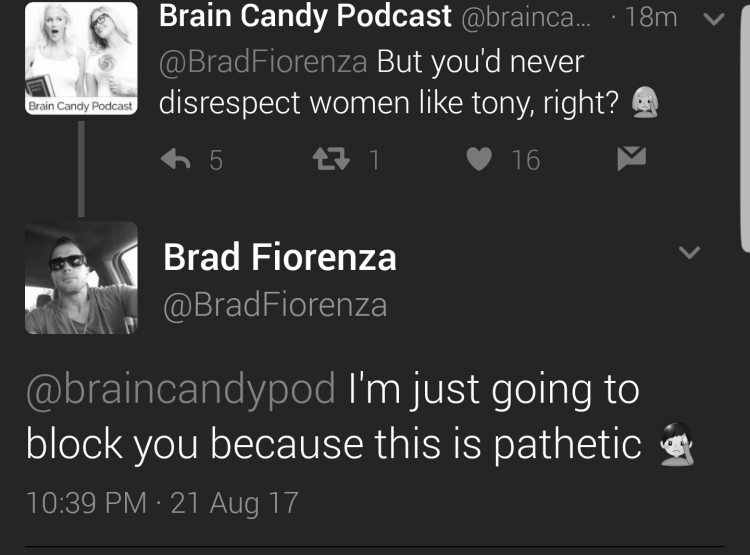Open the Brad Fiorenza bold display name
This screenshot has height=555, width=750.
pyautogui.click(x=280, y=257)
